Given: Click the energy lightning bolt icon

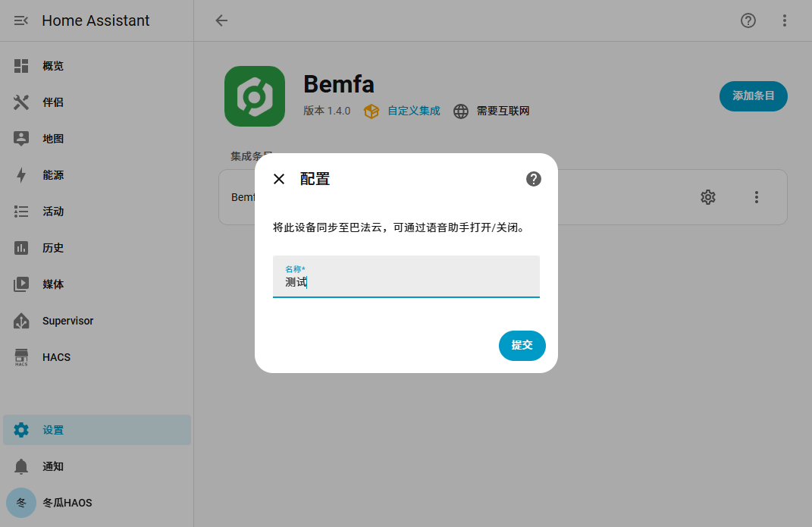Looking at the screenshot, I should click(x=21, y=175).
